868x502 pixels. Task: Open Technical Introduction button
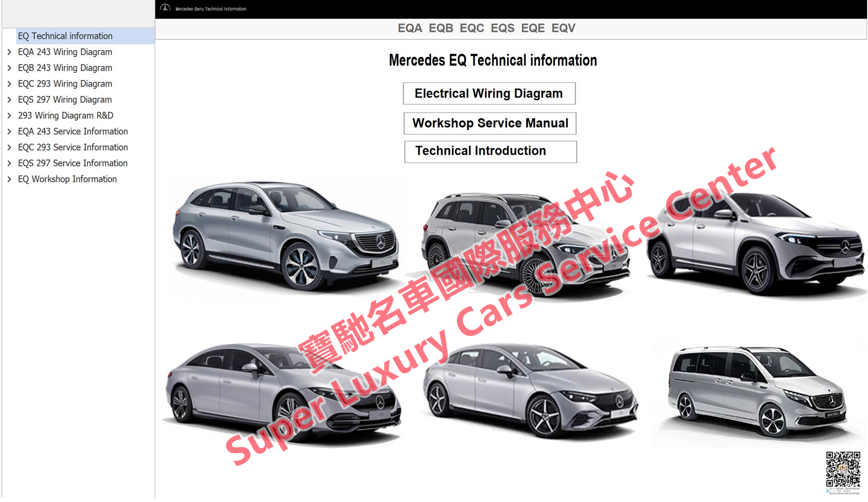pyautogui.click(x=491, y=151)
